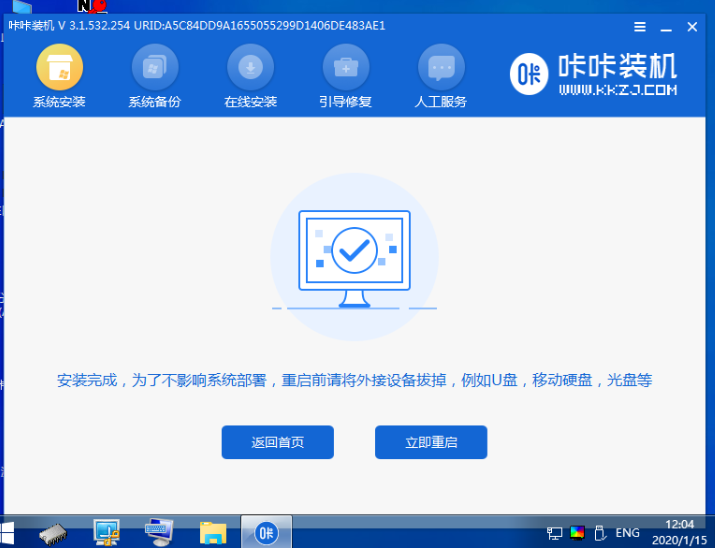Image resolution: width=715 pixels, height=548 pixels.
Task: Open 人工服务 (Manual Support) chat
Action: [x=441, y=77]
